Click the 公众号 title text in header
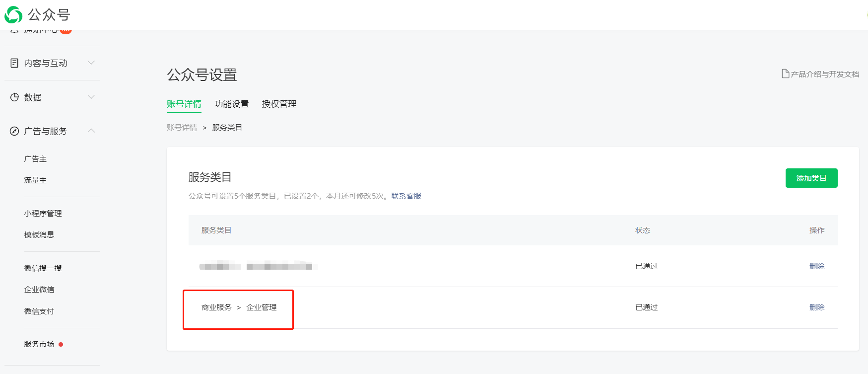The width and height of the screenshot is (868, 374). click(49, 15)
